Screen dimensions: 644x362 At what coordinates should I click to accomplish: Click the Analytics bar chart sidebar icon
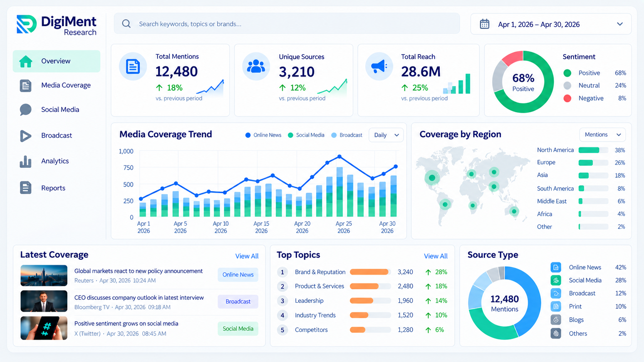25,162
